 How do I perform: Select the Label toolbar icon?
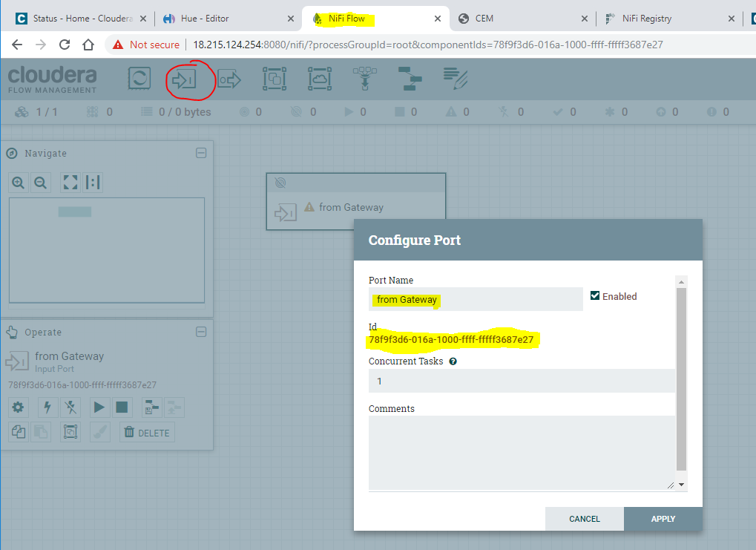(x=455, y=79)
